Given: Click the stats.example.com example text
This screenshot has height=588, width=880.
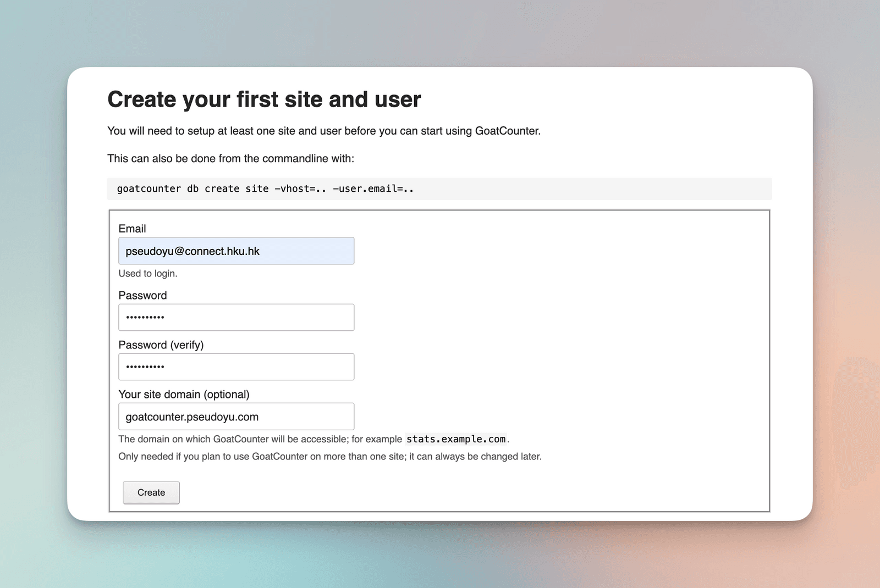Looking at the screenshot, I should [x=456, y=439].
